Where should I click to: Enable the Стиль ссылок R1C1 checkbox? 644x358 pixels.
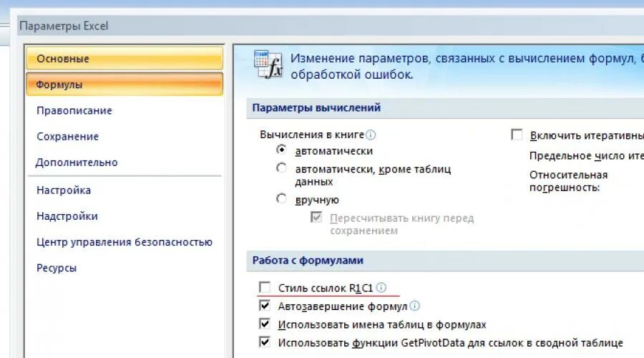265,287
